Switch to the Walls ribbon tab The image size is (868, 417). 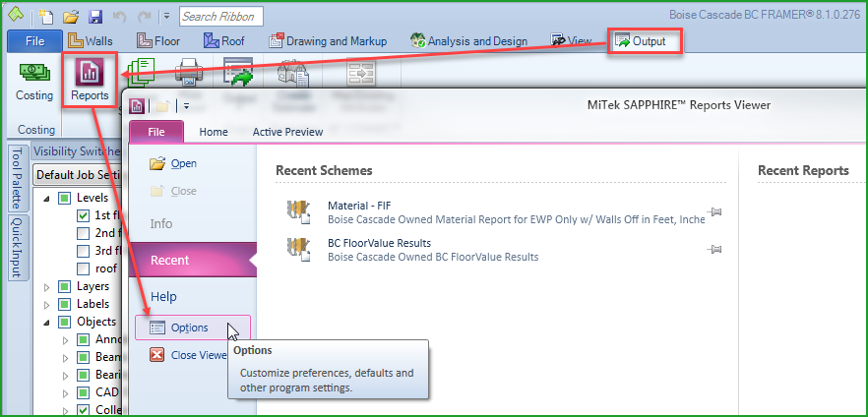[x=91, y=41]
